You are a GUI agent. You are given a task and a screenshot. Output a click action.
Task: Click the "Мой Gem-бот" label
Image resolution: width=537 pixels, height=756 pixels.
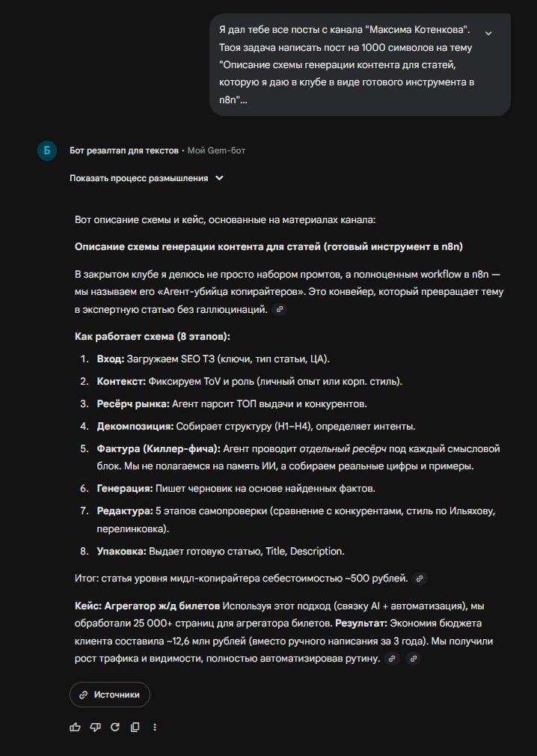(216, 150)
